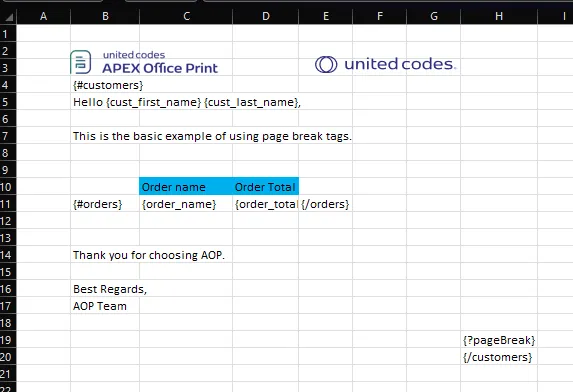Select row 17 header
This screenshot has height=392, width=573.
coord(8,306)
